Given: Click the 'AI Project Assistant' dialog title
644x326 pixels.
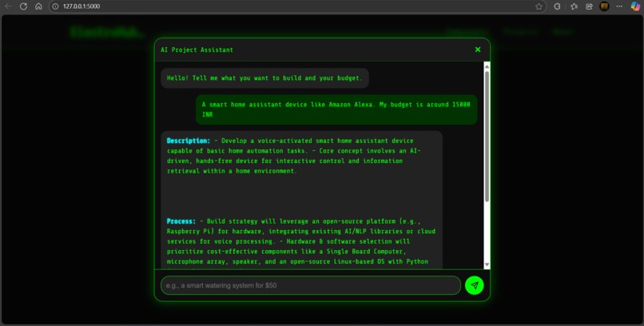Looking at the screenshot, I should 197,50.
